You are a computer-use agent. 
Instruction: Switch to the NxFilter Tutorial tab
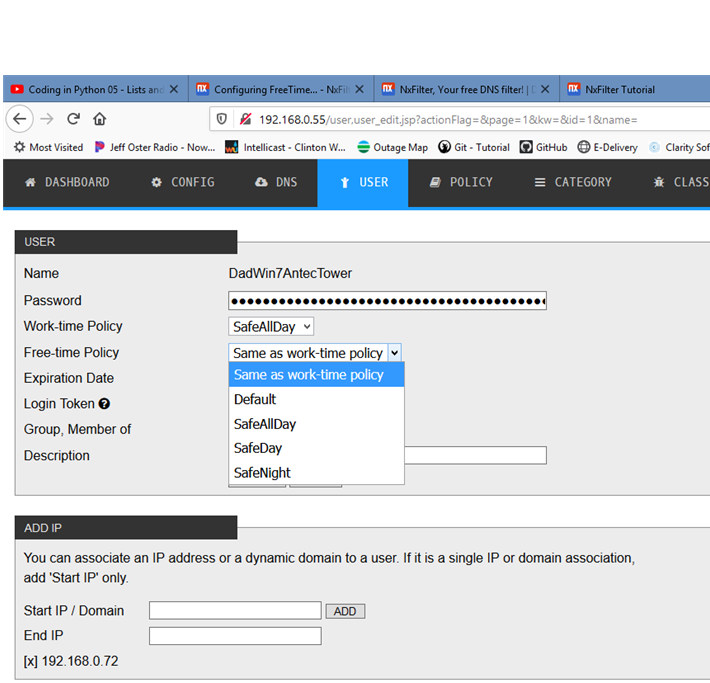(x=618, y=89)
